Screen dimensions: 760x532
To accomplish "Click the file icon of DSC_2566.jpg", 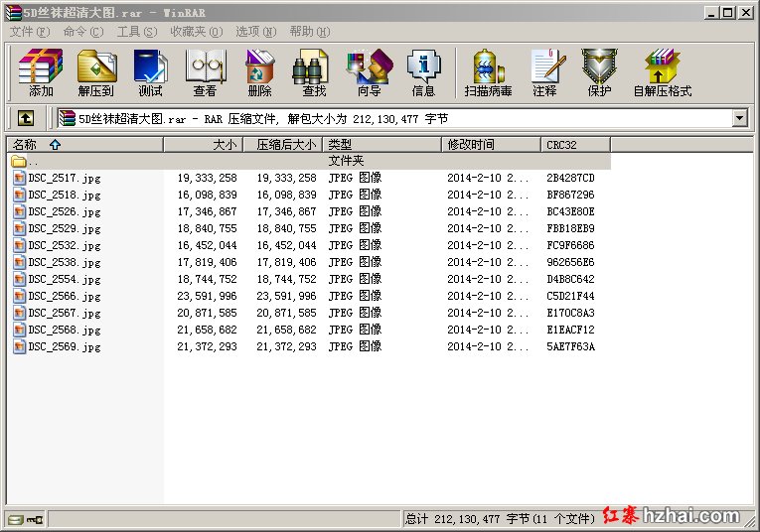I will pos(20,296).
